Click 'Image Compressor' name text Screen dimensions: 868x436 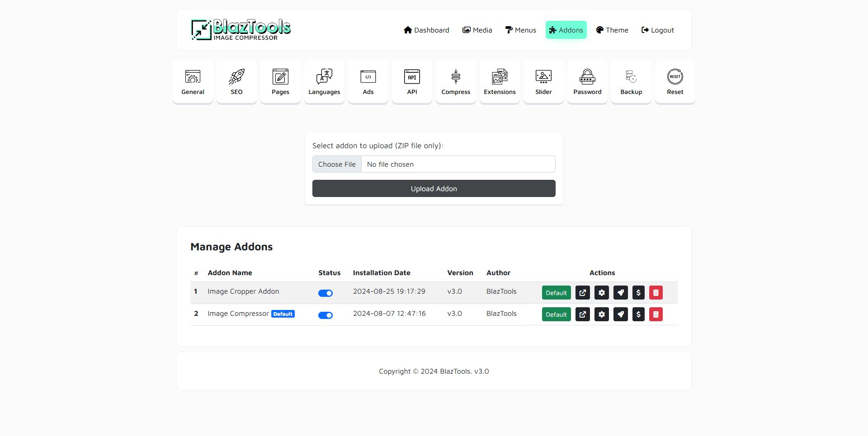[x=238, y=314]
